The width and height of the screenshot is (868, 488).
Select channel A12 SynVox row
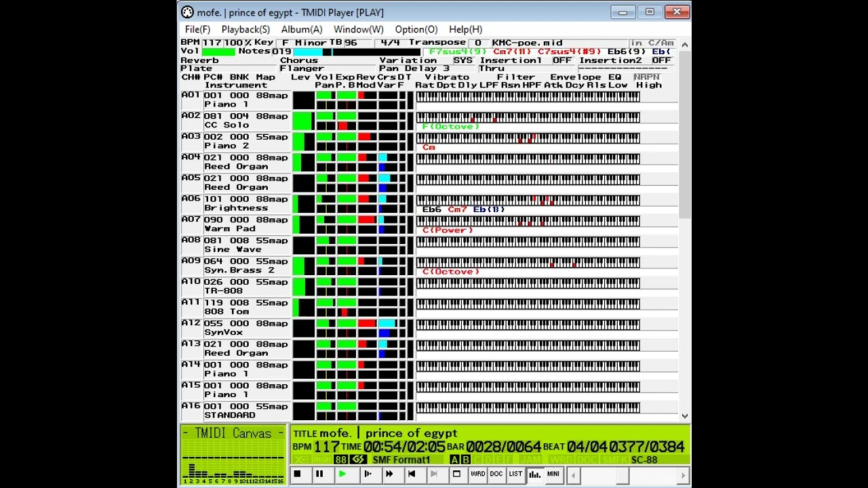429,328
